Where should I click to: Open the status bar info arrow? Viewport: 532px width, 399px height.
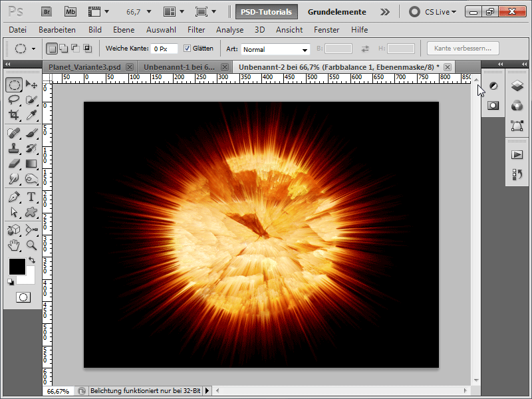(x=207, y=391)
